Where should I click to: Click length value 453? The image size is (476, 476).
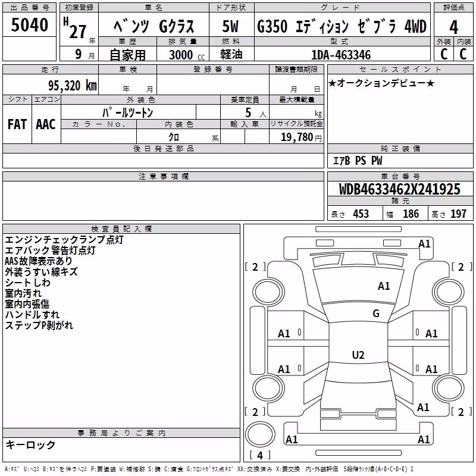361,214
